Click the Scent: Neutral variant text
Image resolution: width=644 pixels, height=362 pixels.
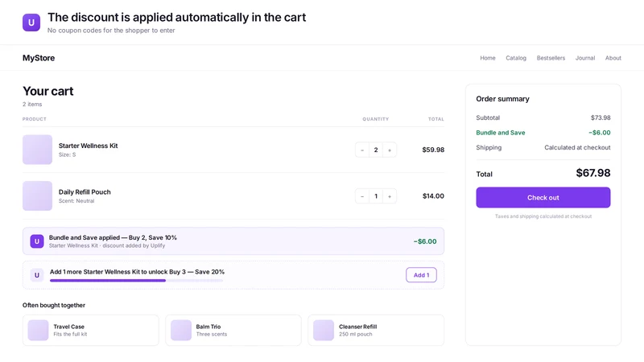click(x=76, y=201)
